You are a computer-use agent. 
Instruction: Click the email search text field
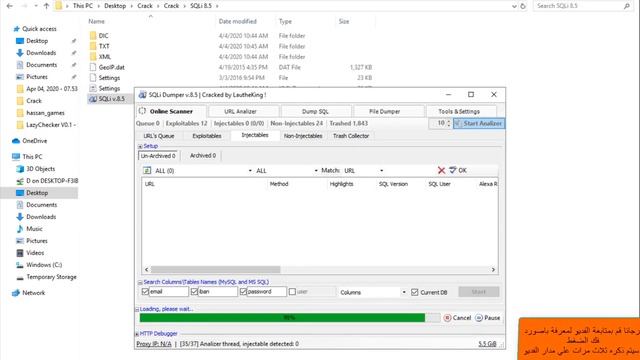pos(169,291)
